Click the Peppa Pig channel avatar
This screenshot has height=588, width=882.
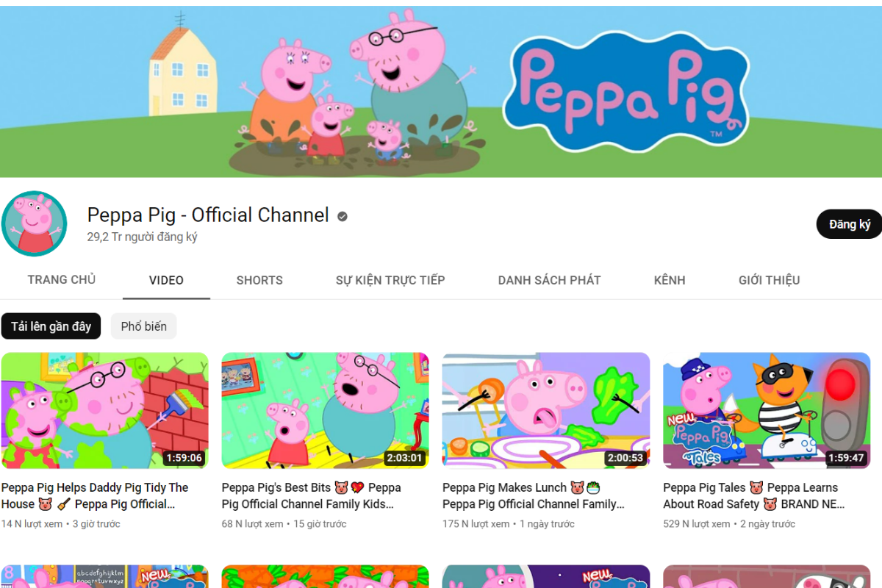click(34, 223)
